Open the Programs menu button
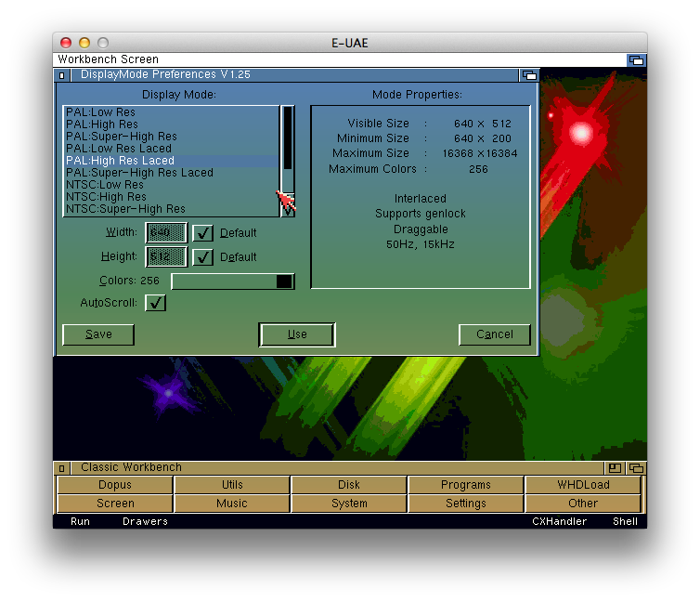The height and width of the screenshot is (602, 700). point(466,485)
